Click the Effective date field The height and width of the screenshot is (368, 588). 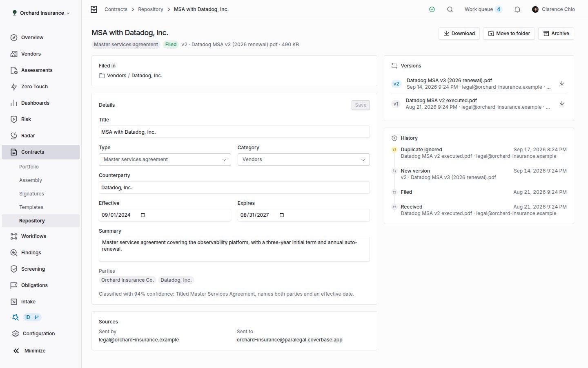[165, 215]
